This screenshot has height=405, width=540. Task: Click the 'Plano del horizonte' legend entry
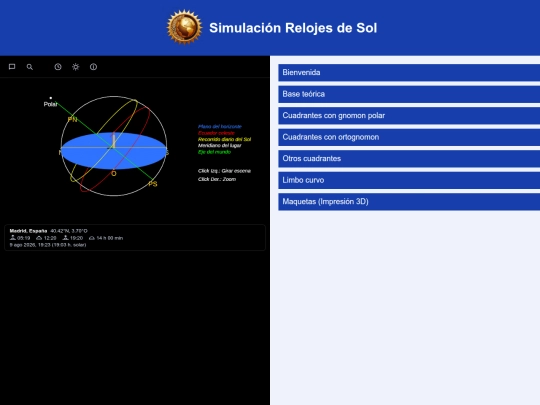(220, 126)
